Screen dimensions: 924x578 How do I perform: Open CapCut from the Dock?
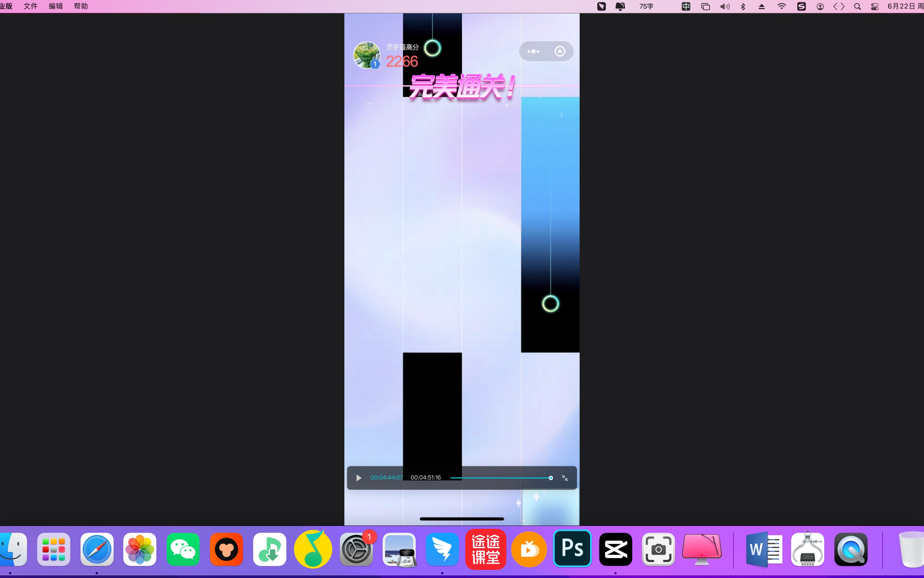pyautogui.click(x=615, y=550)
